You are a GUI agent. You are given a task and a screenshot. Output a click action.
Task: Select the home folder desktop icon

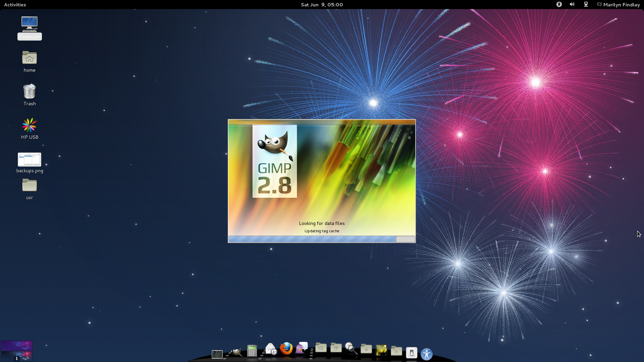tap(30, 62)
